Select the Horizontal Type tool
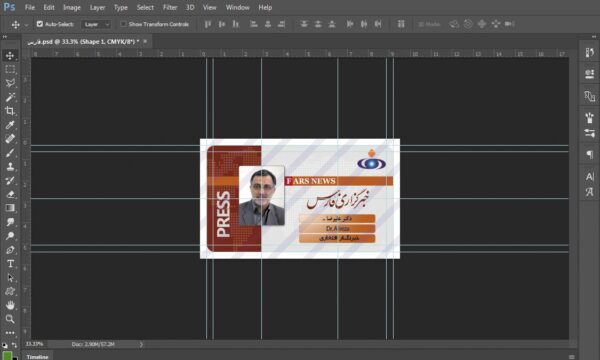This screenshot has height=360, width=600. pyautogui.click(x=10, y=264)
